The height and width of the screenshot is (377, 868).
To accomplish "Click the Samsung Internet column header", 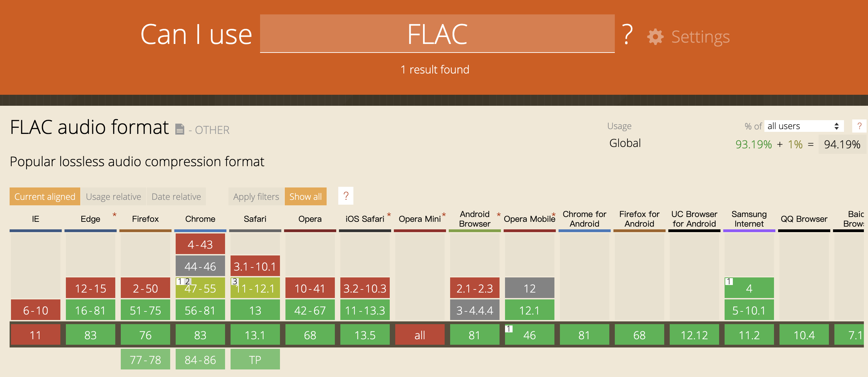I will (x=749, y=219).
